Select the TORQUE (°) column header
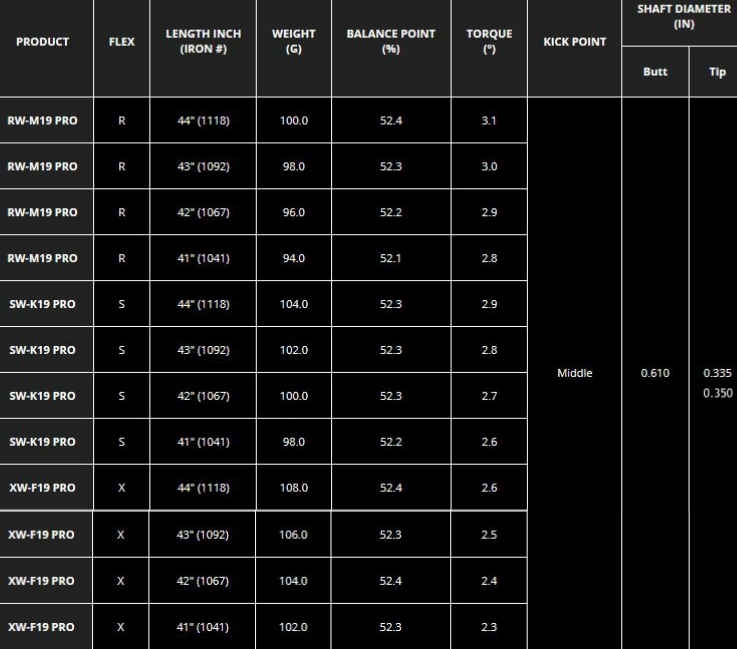 pos(489,41)
